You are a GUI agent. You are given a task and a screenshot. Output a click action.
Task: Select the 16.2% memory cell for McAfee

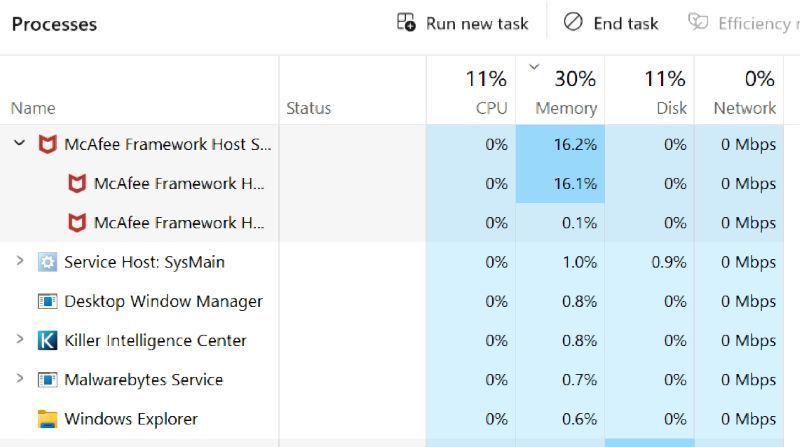560,144
